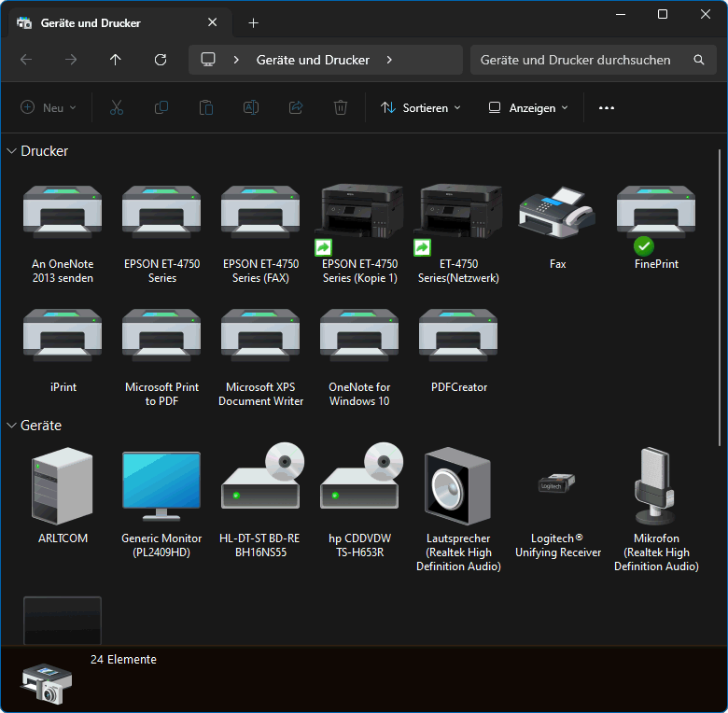Collapse the Geräte group
728x713 pixels.
[x=12, y=426]
